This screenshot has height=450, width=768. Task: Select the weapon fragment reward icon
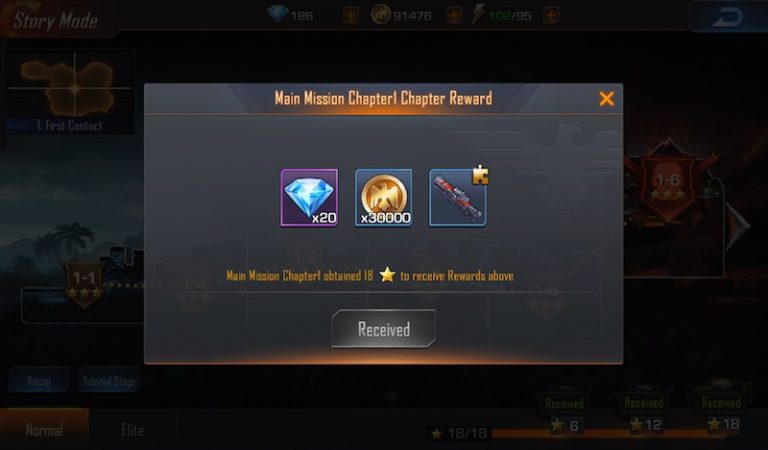coord(458,198)
